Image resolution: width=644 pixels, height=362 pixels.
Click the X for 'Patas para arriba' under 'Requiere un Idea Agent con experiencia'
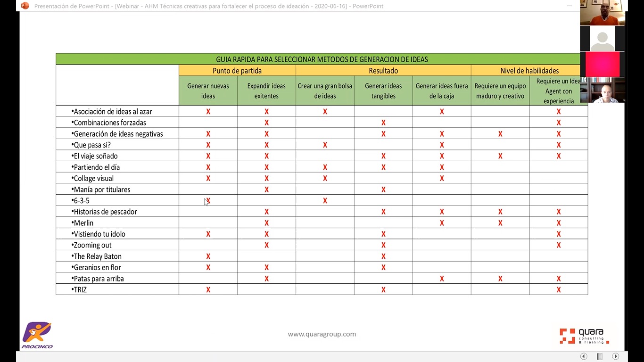(559, 279)
